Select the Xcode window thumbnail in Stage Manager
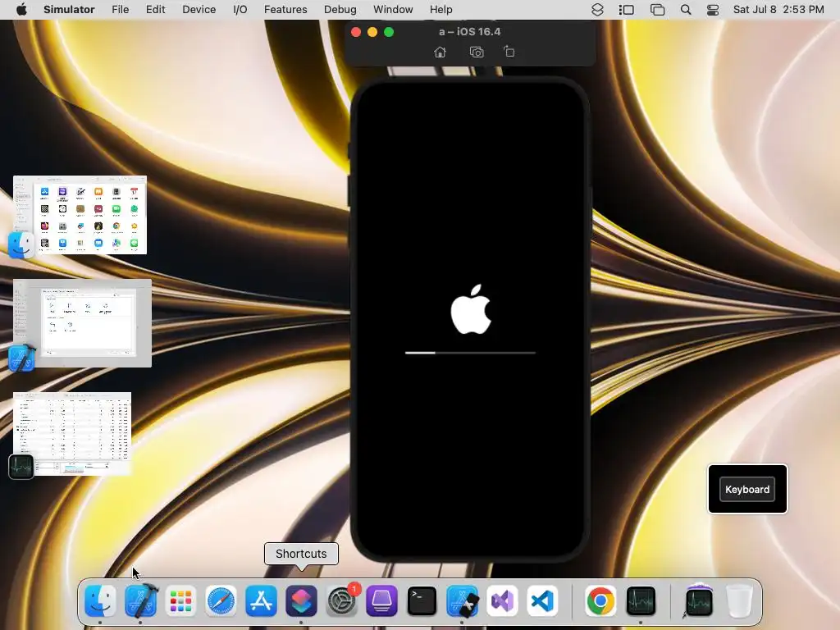The image size is (840, 630). point(83,323)
